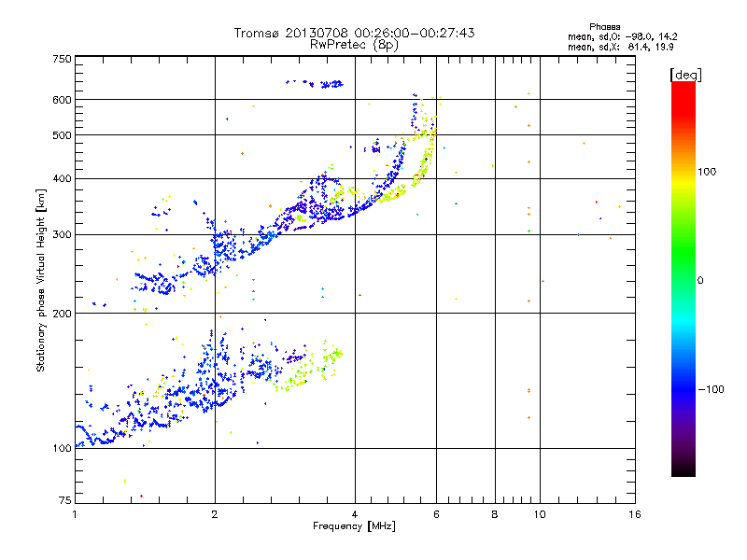This screenshot has width=747, height=560.
Task: Click the colorbar tick label '-100'
Action: [711, 389]
